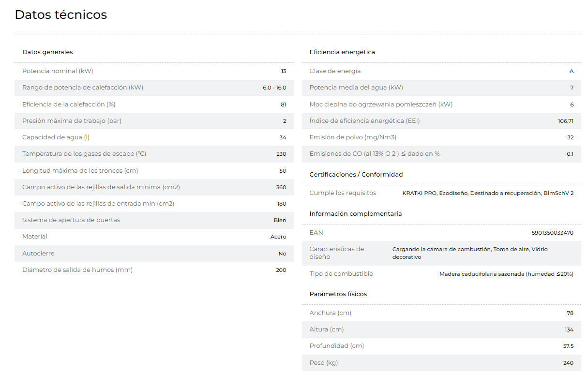The width and height of the screenshot is (588, 375).
Task: Click 'Rango de potencia de calefacción (kW)'
Action: click(x=83, y=88)
